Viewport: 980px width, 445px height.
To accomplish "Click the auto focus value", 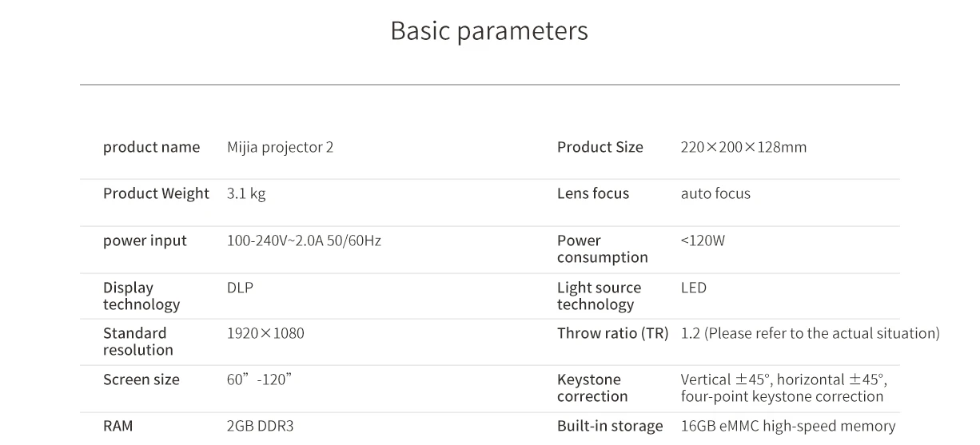I will coord(715,193).
